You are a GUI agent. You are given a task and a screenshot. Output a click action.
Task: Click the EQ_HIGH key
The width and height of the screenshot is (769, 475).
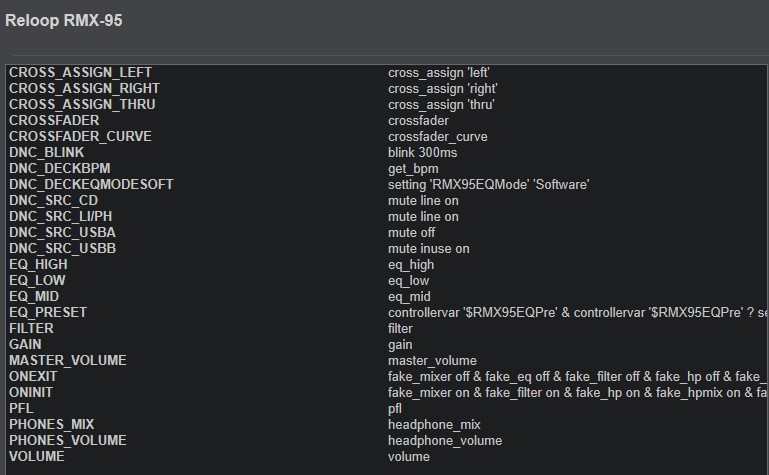[x=39, y=264]
